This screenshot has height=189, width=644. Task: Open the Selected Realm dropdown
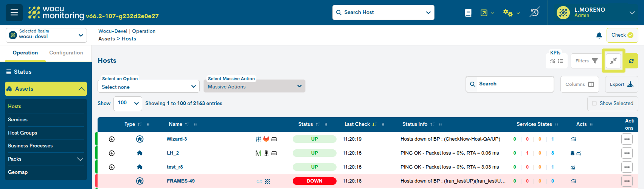46,35
